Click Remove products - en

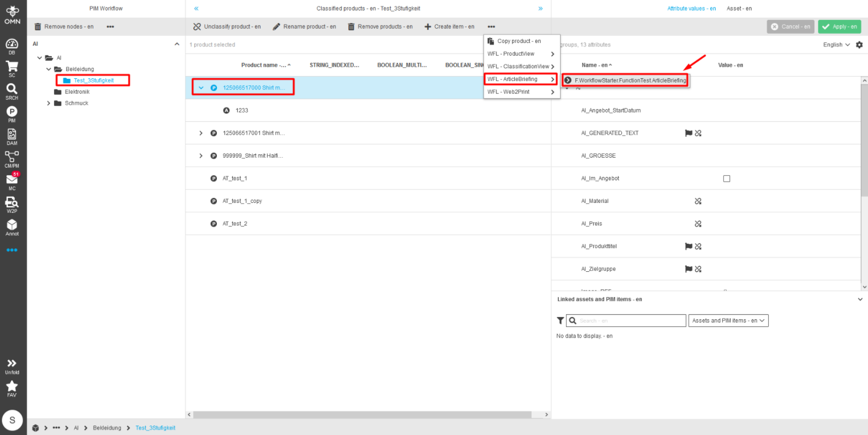click(x=380, y=26)
